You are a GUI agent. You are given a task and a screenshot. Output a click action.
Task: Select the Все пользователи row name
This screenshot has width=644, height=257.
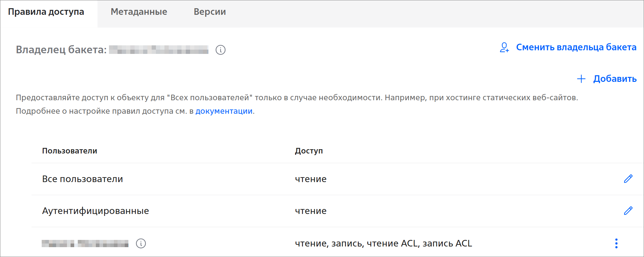point(82,179)
